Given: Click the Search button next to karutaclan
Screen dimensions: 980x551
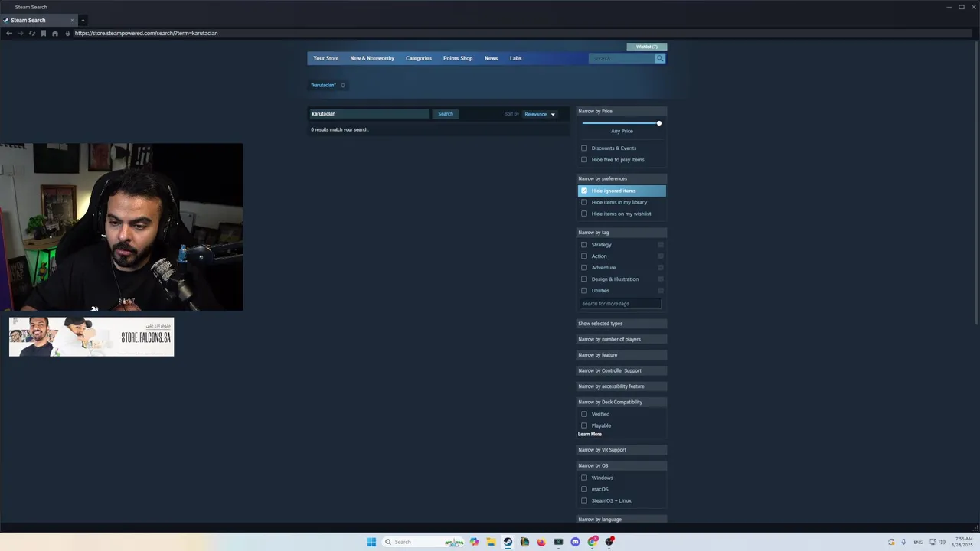Looking at the screenshot, I should pos(446,114).
